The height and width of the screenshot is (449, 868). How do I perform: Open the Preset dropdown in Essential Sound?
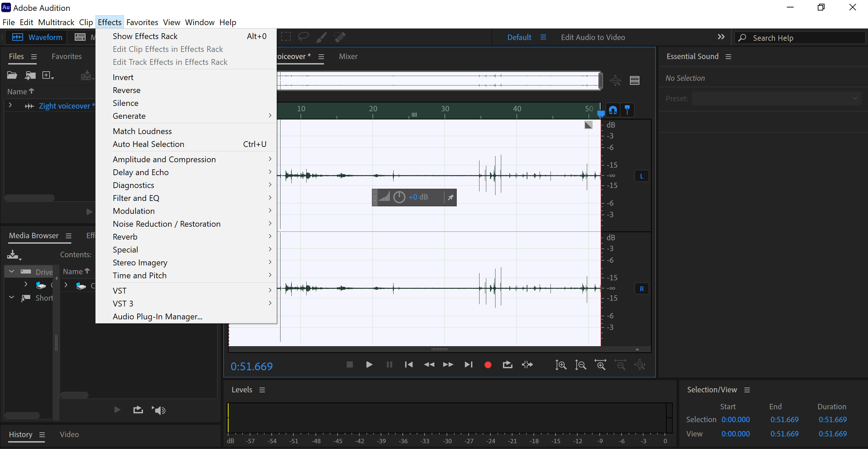(776, 98)
